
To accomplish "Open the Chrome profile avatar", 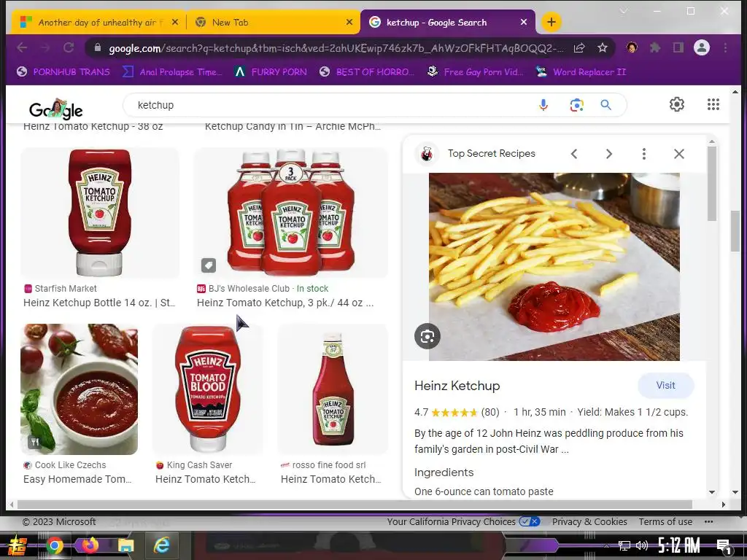I will [x=701, y=47].
